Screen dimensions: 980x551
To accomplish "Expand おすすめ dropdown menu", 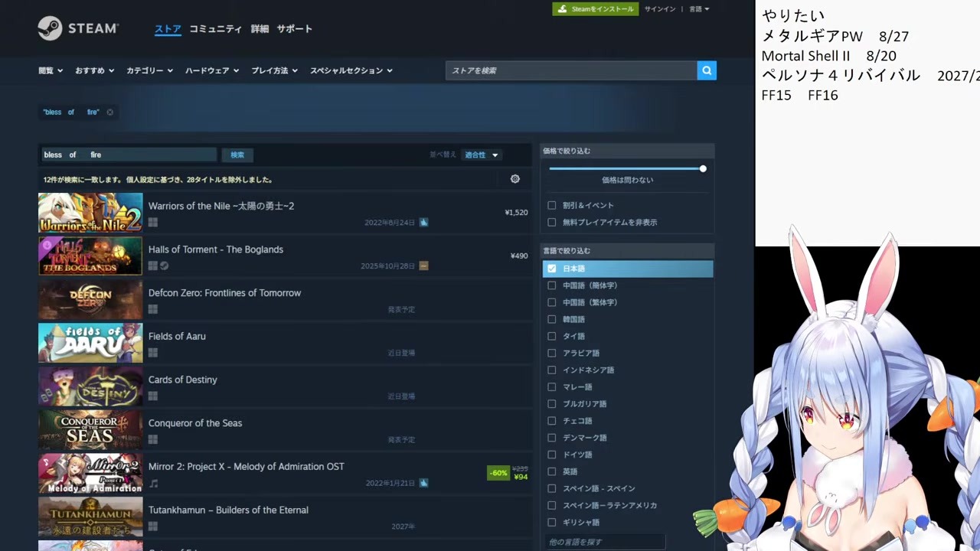I will 94,70.
